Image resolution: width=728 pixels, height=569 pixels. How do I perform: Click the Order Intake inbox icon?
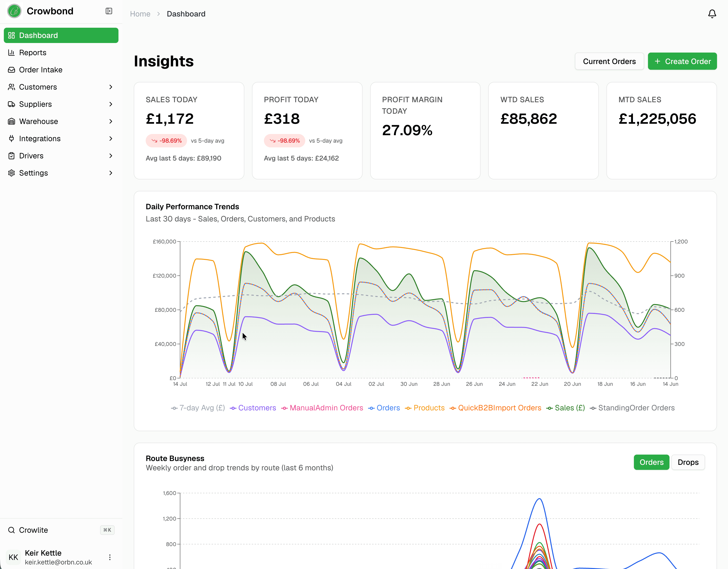[11, 70]
